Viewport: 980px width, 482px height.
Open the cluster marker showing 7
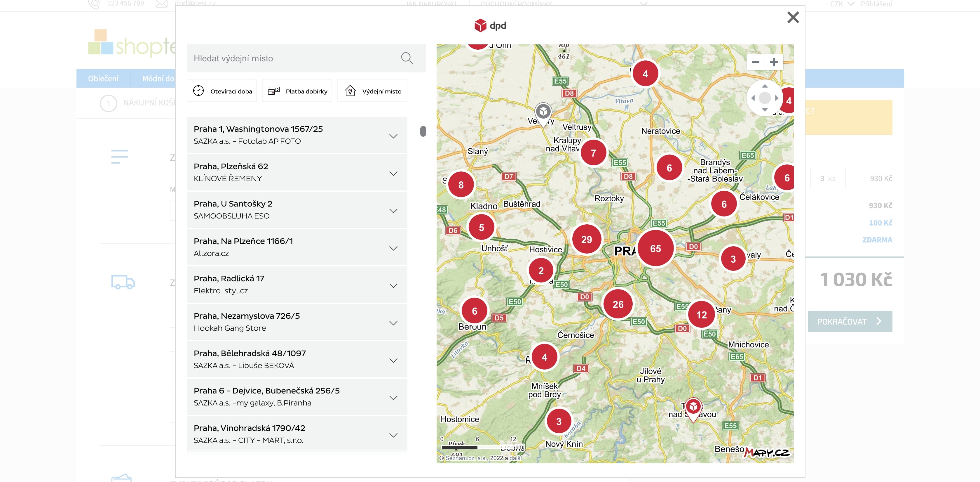point(593,153)
